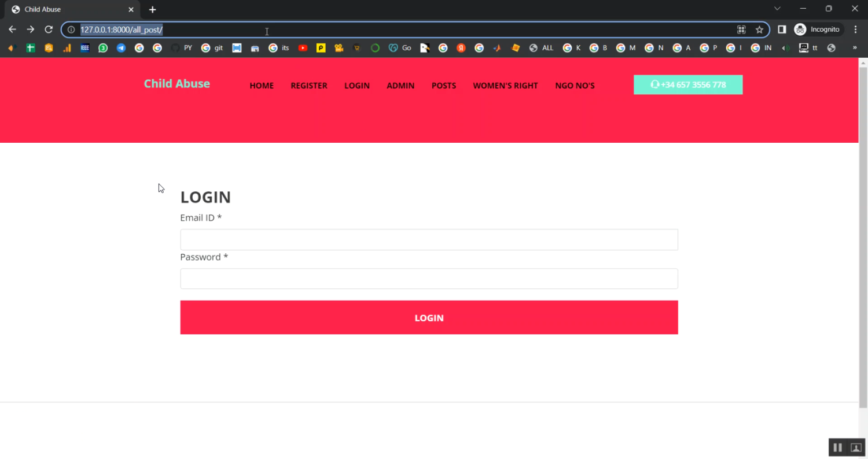Open the YouTube bookmark

(303, 48)
